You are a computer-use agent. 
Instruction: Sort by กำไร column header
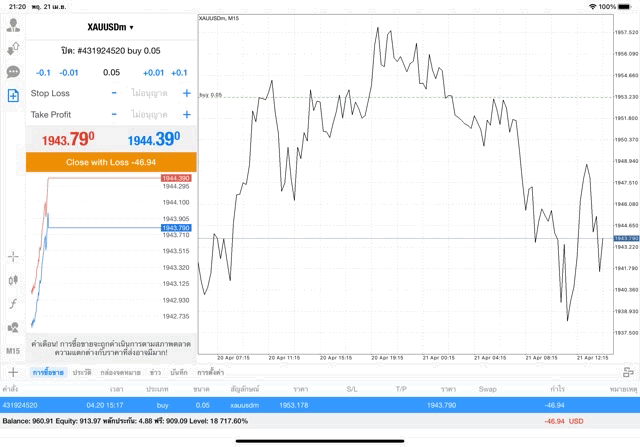(557, 389)
